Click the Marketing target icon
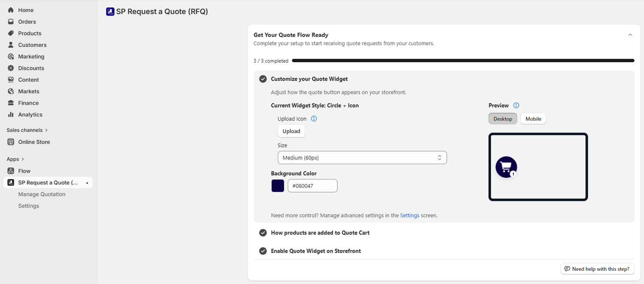 click(11, 57)
